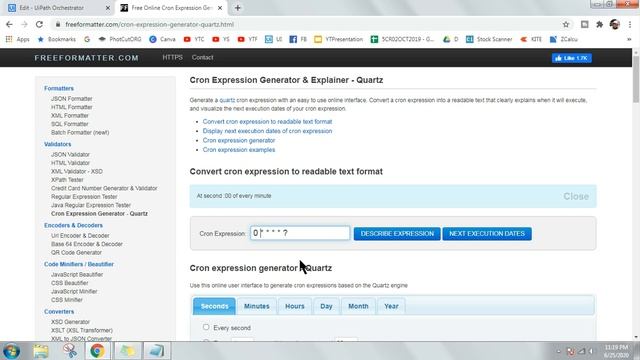Open Apps bookmark shortcut
This screenshot has width=640, height=360.
tap(18, 39)
